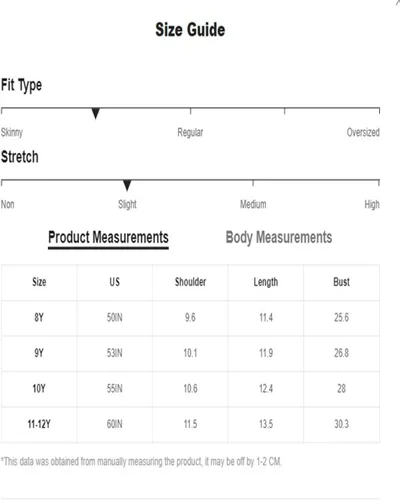
Task: Select the 8Y size row
Action: pyautogui.click(x=190, y=318)
